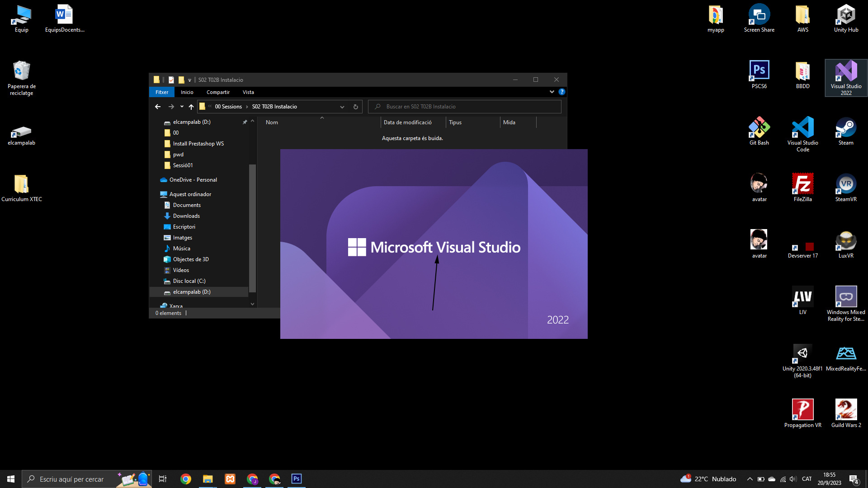Open the Steam desktop shortcut

point(846,131)
